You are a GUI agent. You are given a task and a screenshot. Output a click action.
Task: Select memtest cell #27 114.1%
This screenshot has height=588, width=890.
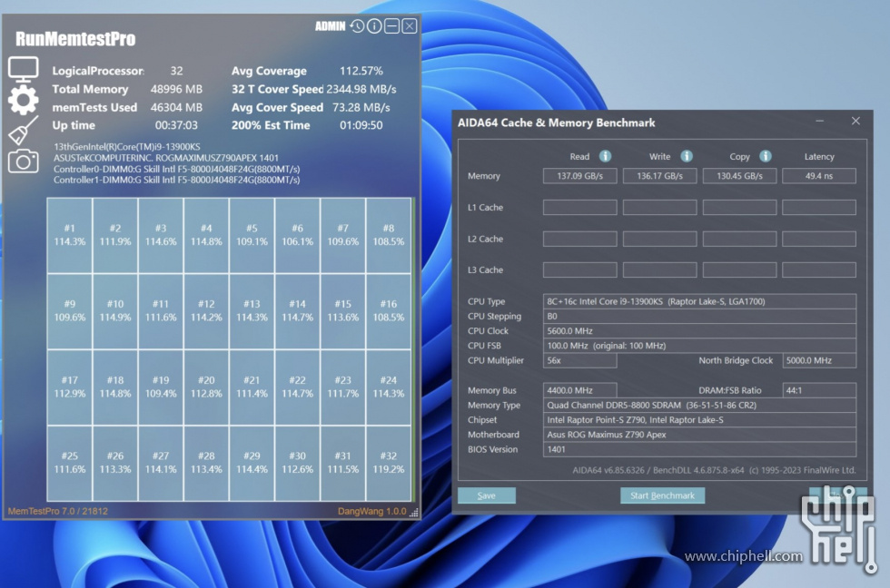click(x=161, y=464)
